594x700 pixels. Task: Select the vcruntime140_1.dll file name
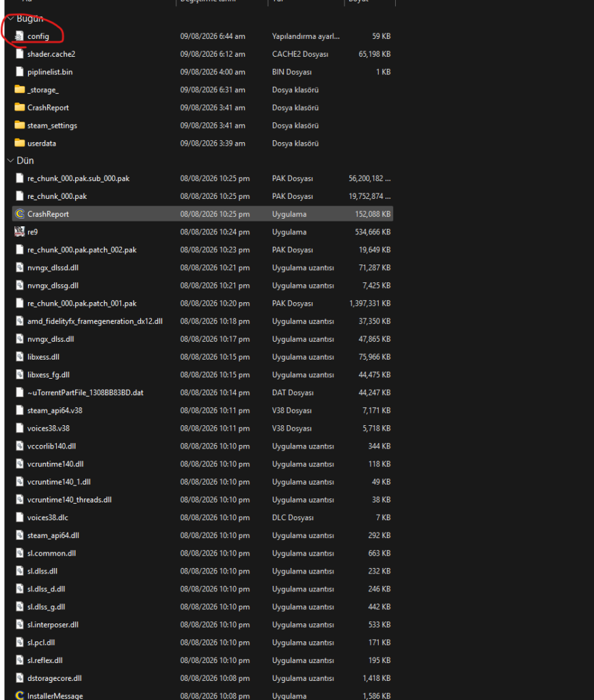pos(59,482)
